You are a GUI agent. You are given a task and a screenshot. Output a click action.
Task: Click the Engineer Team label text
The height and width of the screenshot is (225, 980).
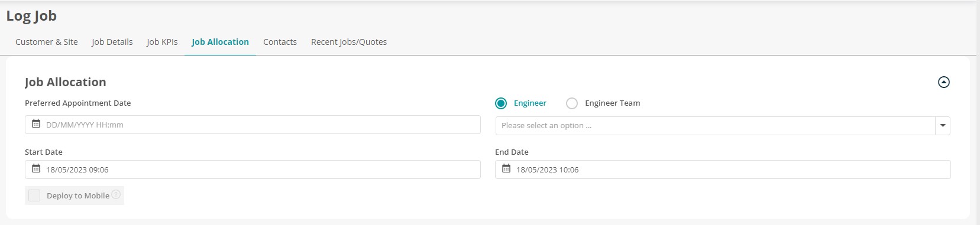[612, 103]
